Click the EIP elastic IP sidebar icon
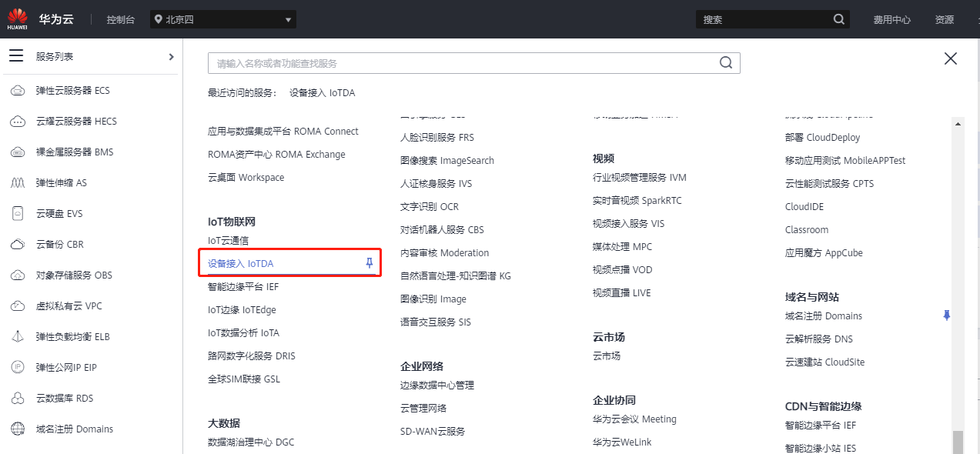 coord(17,368)
